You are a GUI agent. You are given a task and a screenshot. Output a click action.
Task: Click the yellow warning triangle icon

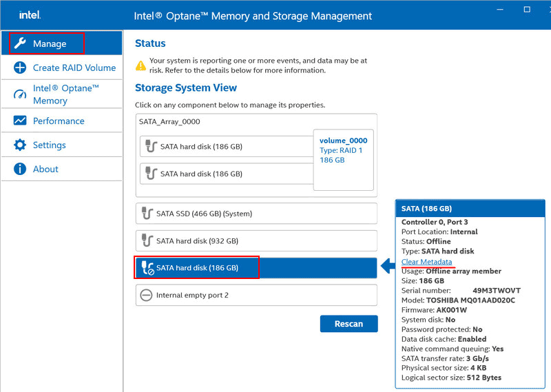click(141, 65)
